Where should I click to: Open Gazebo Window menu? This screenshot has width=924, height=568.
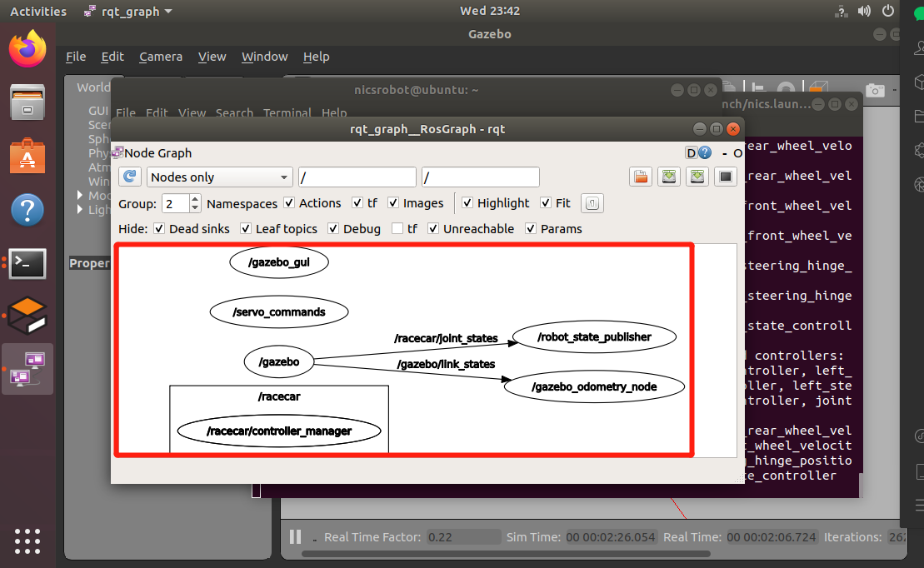[265, 57]
